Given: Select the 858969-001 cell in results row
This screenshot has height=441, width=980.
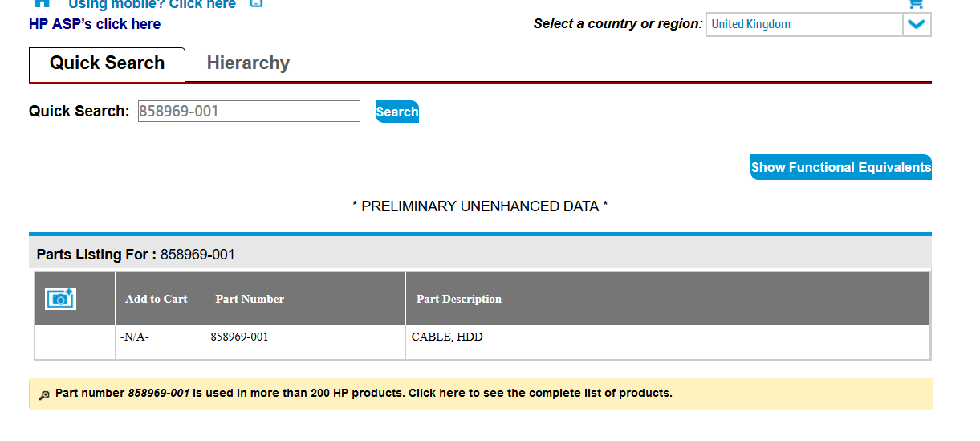Looking at the screenshot, I should pos(240,337).
